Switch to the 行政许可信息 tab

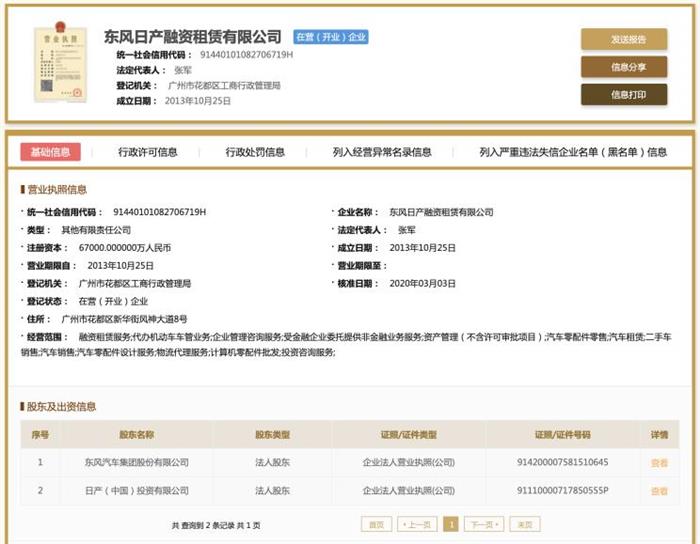(148, 152)
